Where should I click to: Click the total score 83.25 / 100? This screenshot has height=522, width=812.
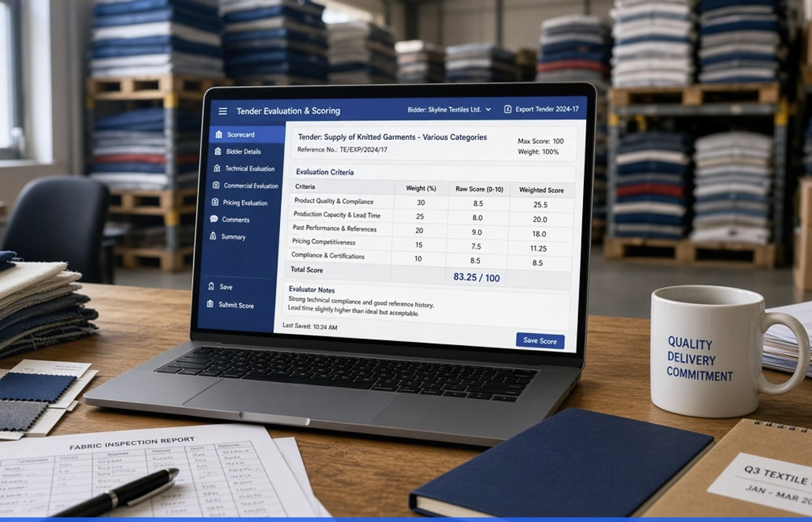coord(477,277)
